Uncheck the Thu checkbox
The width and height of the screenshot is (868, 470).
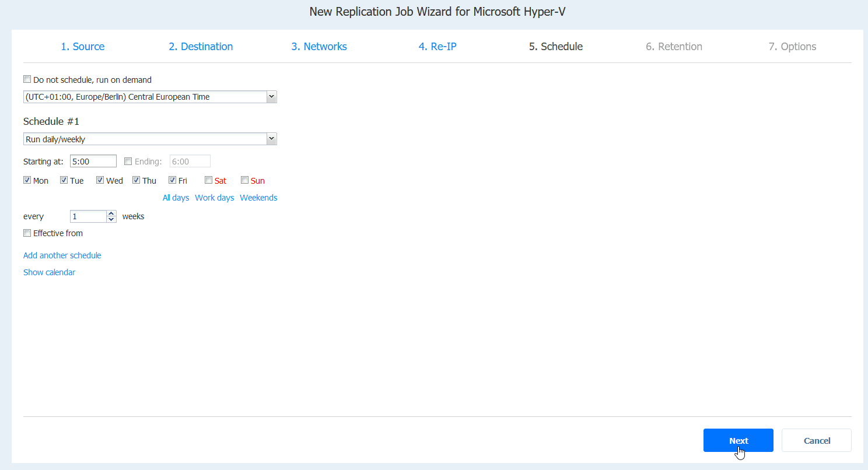pos(136,180)
